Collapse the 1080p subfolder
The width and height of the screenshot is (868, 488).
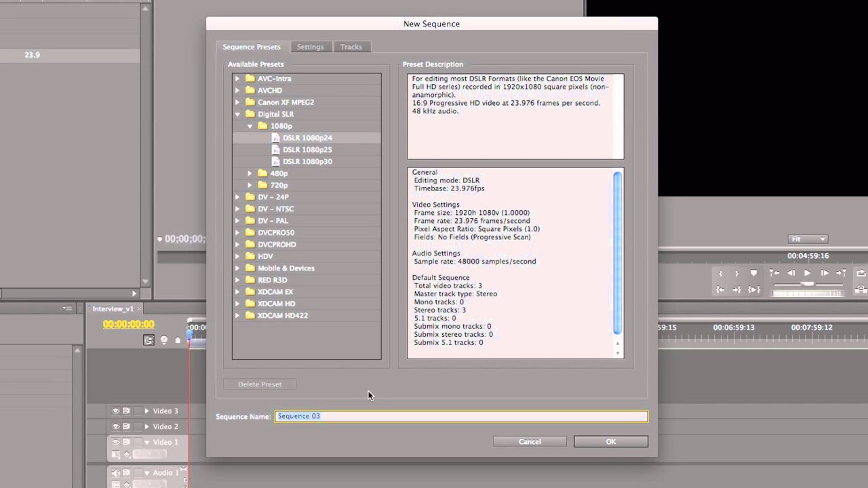[250, 126]
